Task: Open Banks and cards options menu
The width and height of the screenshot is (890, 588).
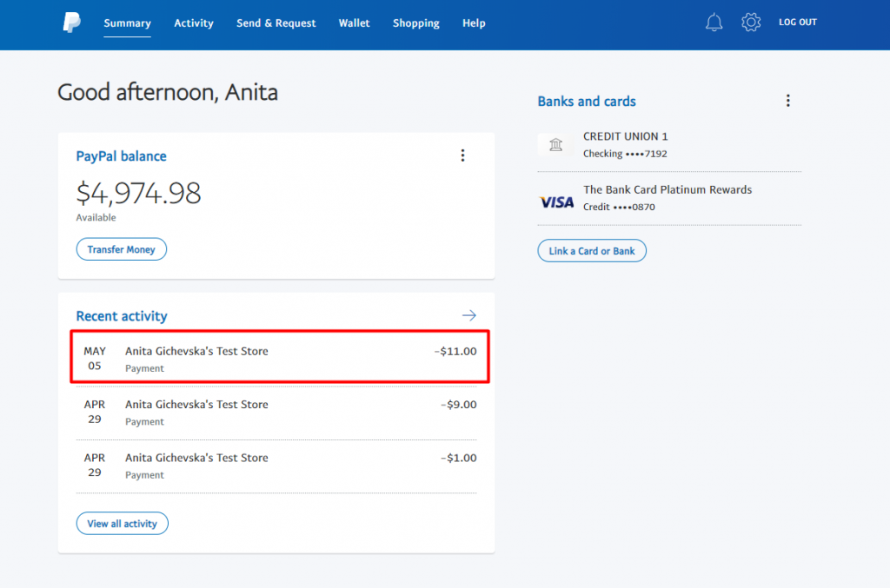Action: (787, 101)
